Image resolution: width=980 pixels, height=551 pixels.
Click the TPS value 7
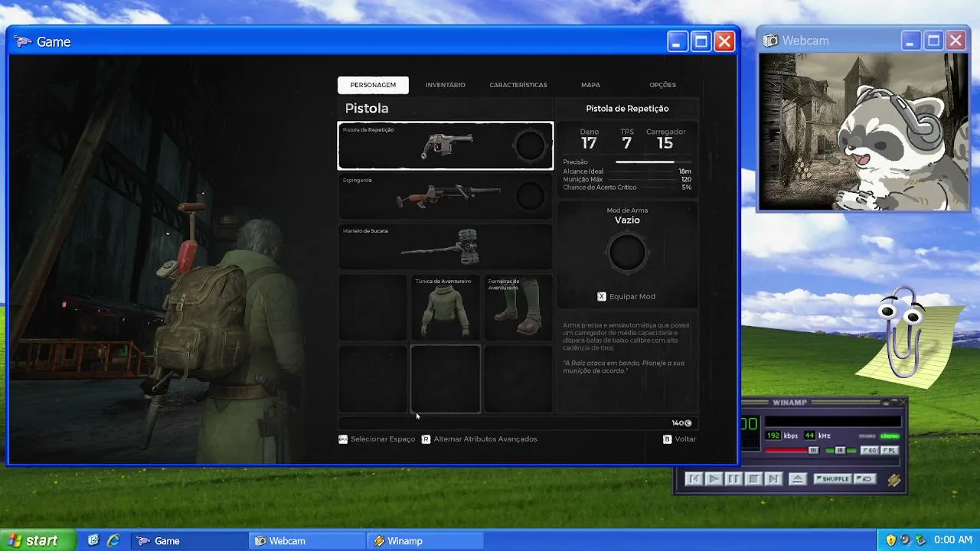627,143
